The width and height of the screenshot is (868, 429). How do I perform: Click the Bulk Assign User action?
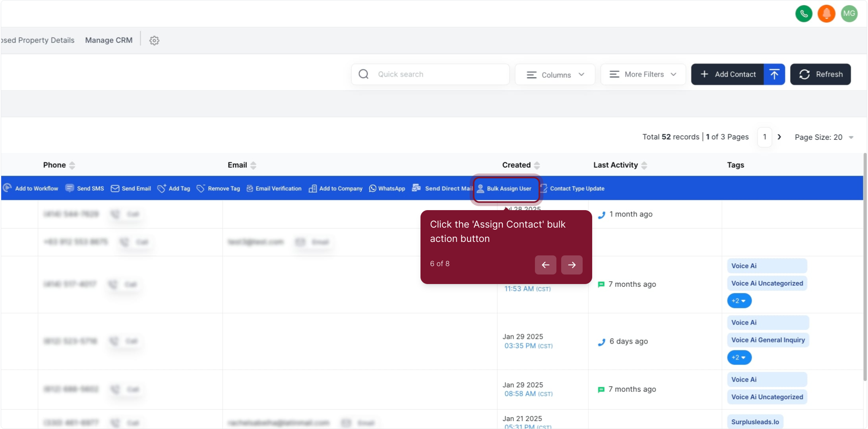click(x=505, y=189)
